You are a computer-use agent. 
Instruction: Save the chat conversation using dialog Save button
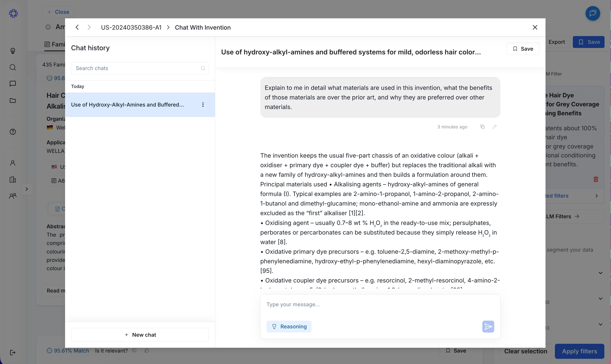tap(523, 49)
